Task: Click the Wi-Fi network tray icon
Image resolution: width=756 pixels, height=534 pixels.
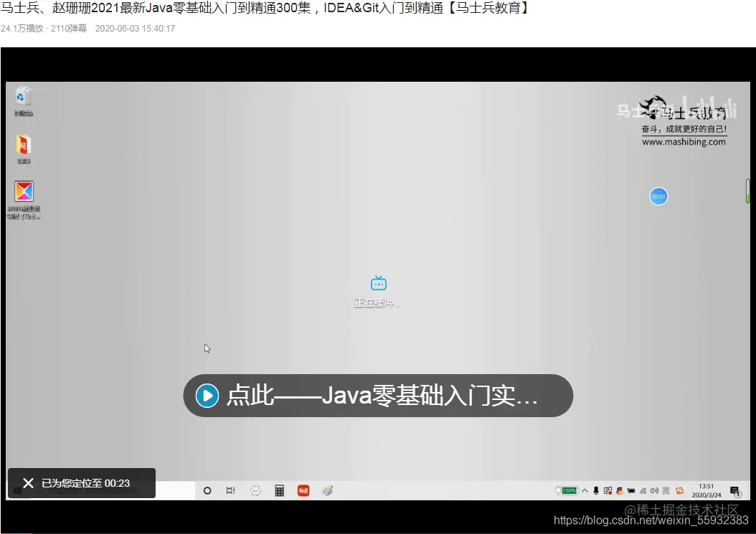Action: 643,490
